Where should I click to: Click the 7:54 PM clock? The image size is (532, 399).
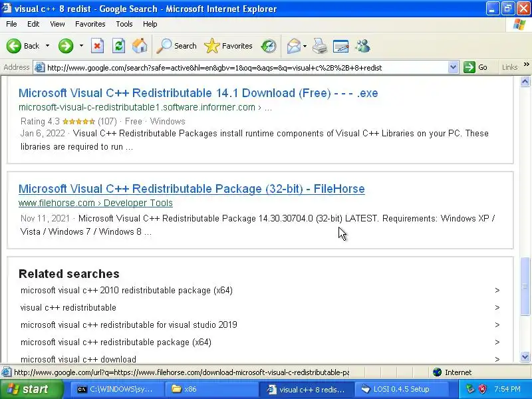pos(507,389)
